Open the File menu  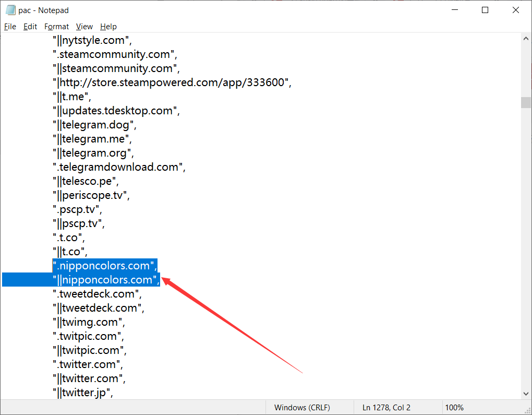click(x=10, y=27)
